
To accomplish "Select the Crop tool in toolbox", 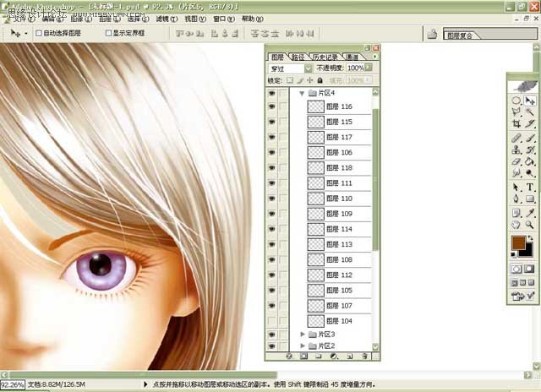I will point(516,124).
